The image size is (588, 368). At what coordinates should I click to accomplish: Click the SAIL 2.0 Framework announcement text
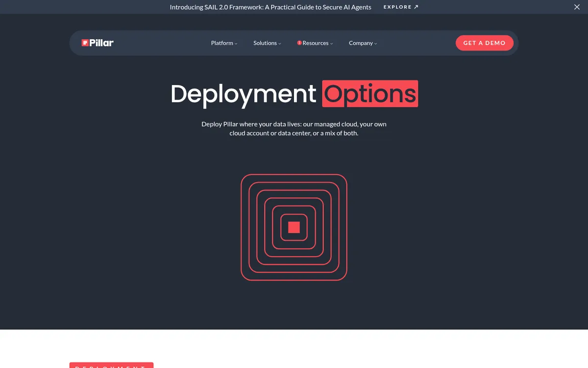(x=270, y=7)
